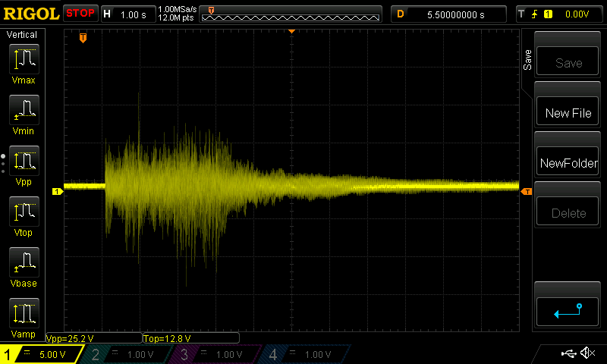Click the 12.0M pts memory depth readout

click(x=176, y=17)
